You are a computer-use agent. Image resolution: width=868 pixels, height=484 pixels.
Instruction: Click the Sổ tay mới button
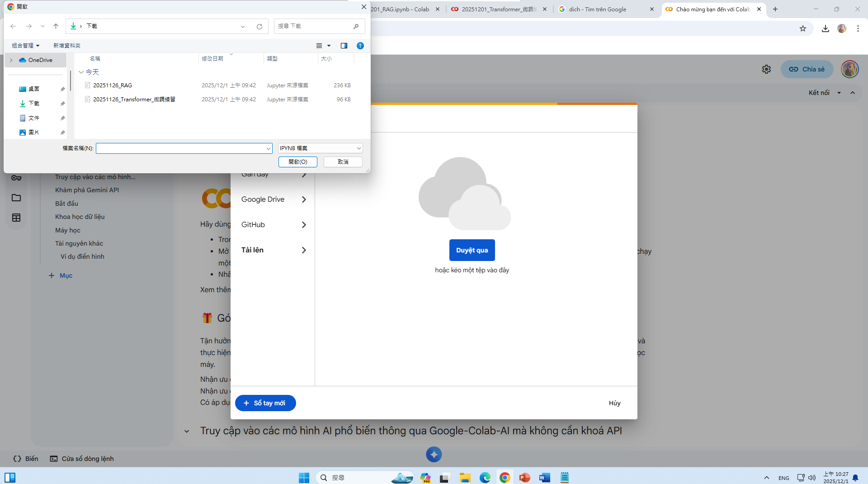265,403
